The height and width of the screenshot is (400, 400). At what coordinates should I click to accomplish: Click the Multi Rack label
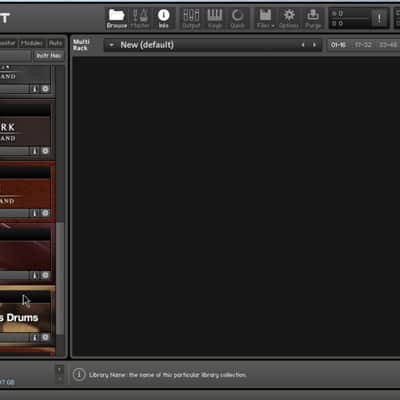81,45
